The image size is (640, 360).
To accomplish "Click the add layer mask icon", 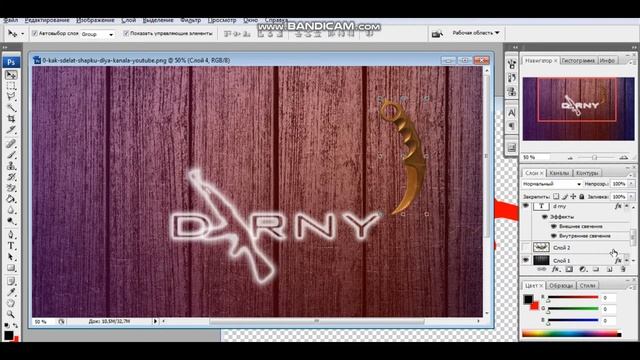I will tap(569, 269).
